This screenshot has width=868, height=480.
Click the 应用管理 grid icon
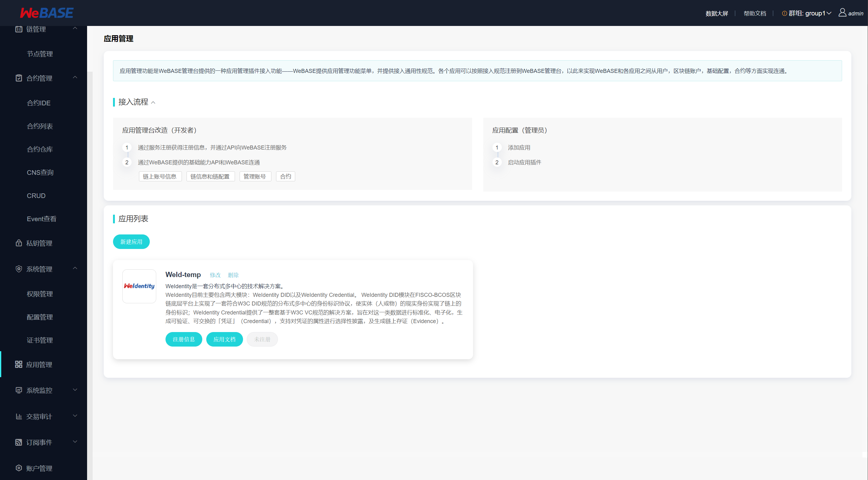(19, 364)
